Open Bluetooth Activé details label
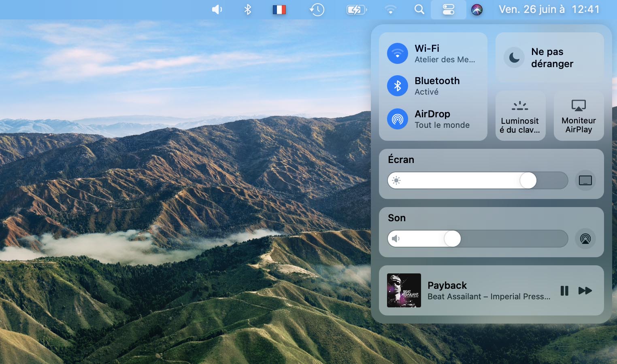 [x=437, y=86]
